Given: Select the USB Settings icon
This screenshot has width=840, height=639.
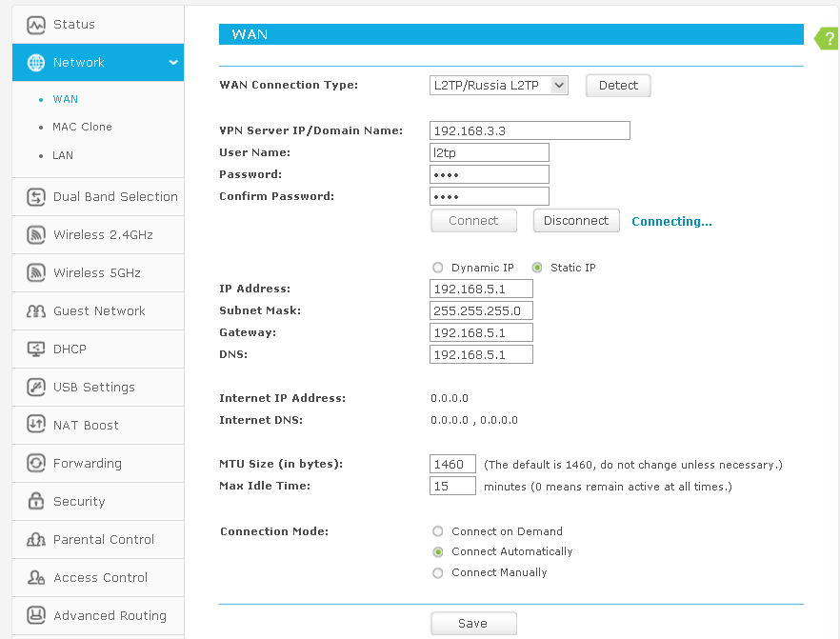Looking at the screenshot, I should click(36, 388).
